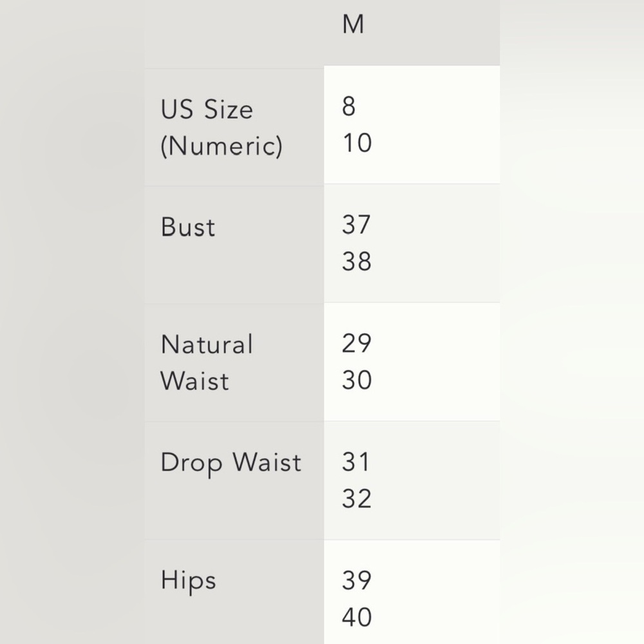Click the empty header cell beside M
This screenshot has height=644, width=644.
(x=234, y=33)
